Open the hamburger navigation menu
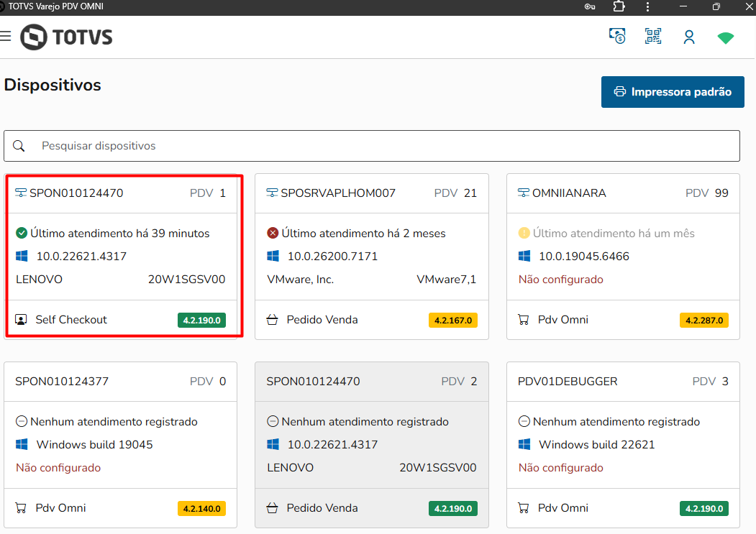Viewport: 756px width, 534px height. coord(5,36)
